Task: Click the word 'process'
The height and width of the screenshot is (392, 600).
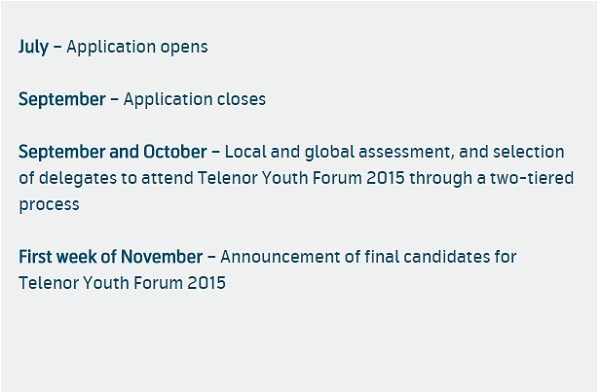Action: point(49,205)
